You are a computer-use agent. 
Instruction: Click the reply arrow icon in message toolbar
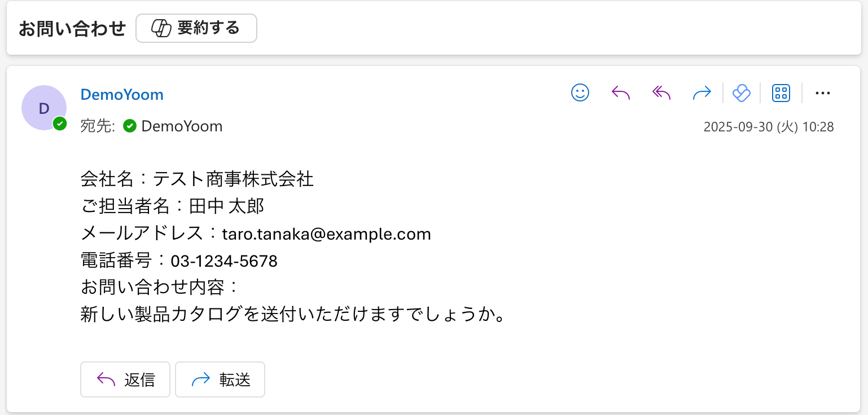coord(621,93)
